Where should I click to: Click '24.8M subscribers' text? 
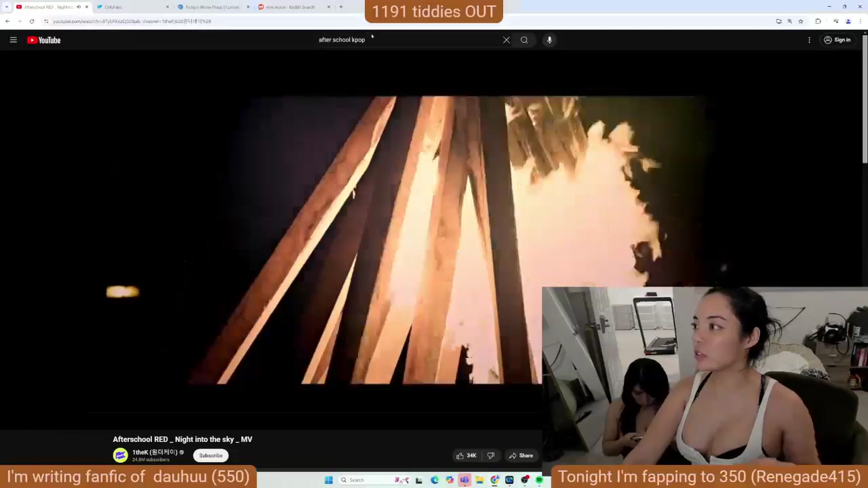pyautogui.click(x=151, y=460)
